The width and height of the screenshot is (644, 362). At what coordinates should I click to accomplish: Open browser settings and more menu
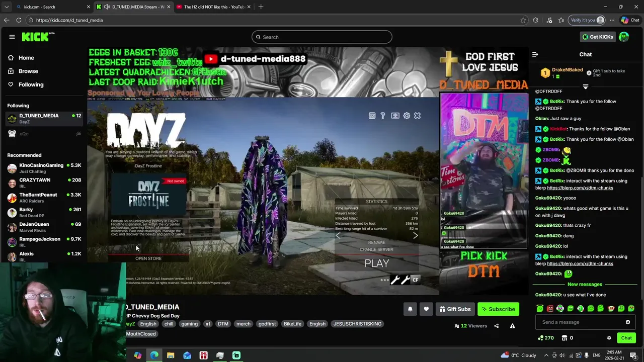click(612, 20)
